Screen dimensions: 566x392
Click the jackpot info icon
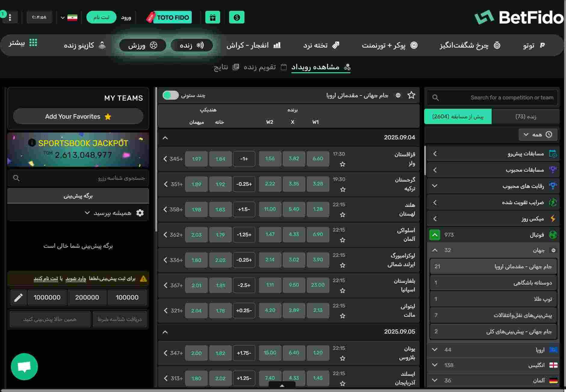(x=32, y=143)
